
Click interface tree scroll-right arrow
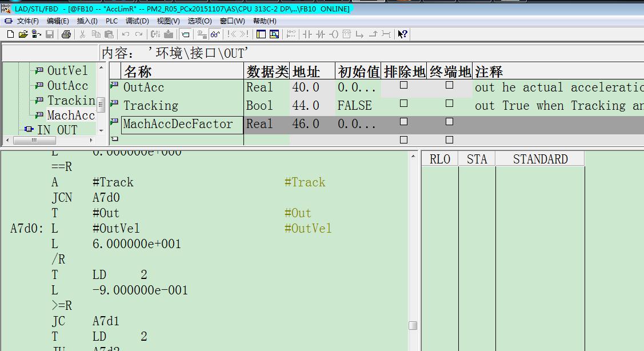click(x=91, y=140)
